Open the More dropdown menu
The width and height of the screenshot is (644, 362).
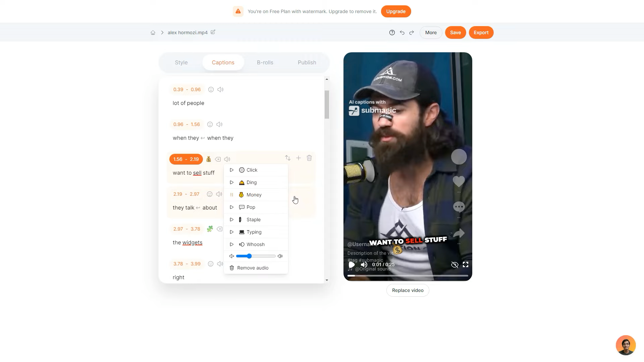431,33
